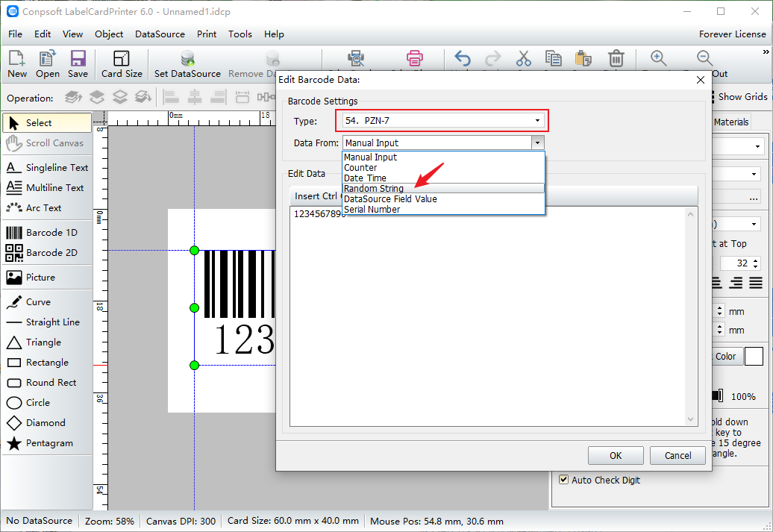Open the File menu
The width and height of the screenshot is (773, 532).
click(15, 34)
